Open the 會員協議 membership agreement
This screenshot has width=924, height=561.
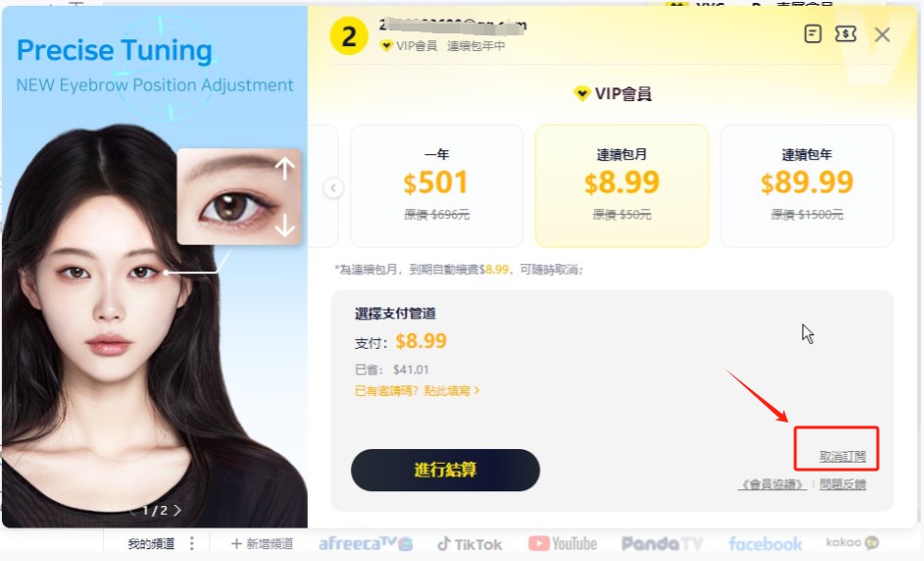pyautogui.click(x=773, y=484)
